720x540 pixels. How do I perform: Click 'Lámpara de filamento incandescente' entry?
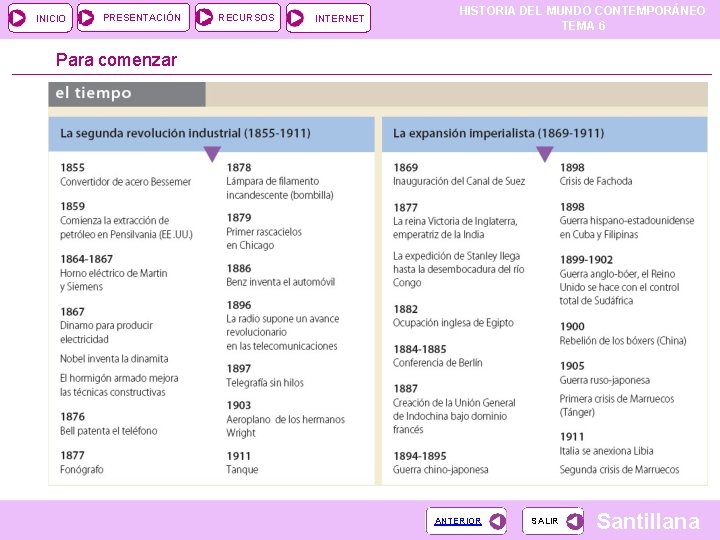point(280,188)
